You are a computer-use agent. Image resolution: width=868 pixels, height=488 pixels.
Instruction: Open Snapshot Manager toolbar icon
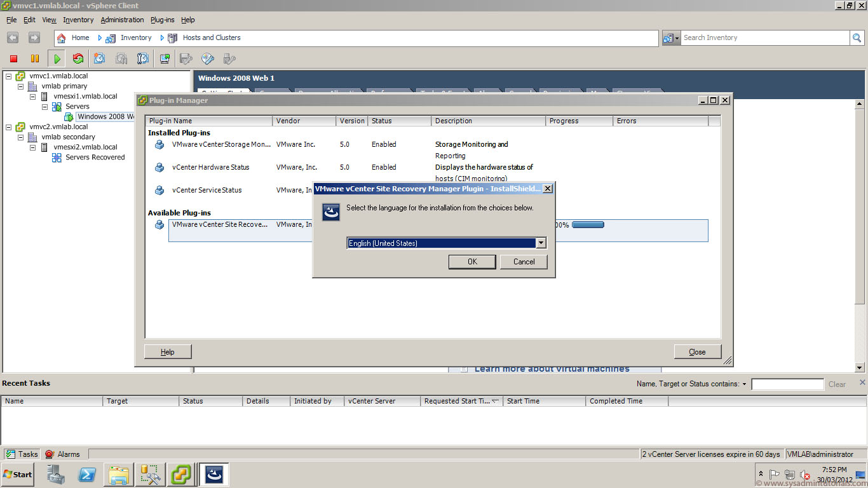[143, 58]
